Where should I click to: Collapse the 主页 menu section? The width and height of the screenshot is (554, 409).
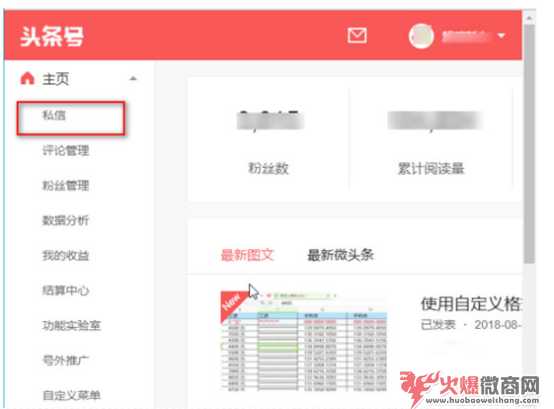click(133, 78)
